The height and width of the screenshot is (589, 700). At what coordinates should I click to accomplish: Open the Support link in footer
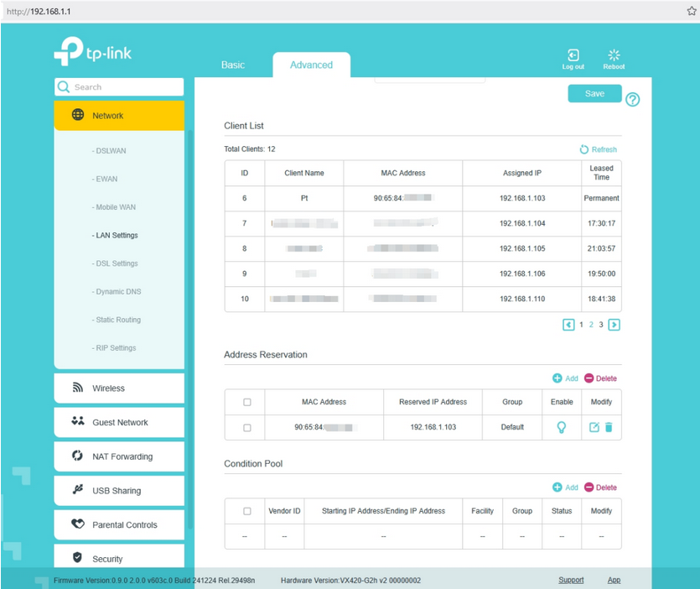point(571,580)
